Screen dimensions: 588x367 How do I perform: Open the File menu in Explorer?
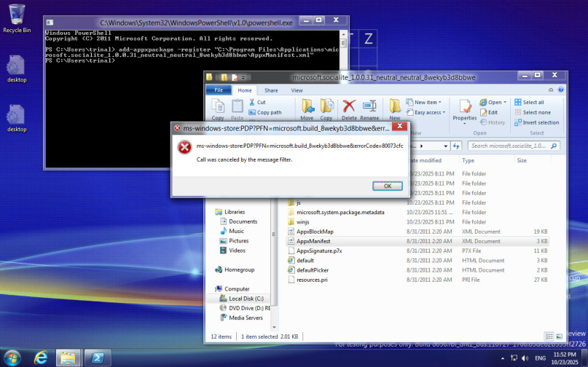point(218,90)
